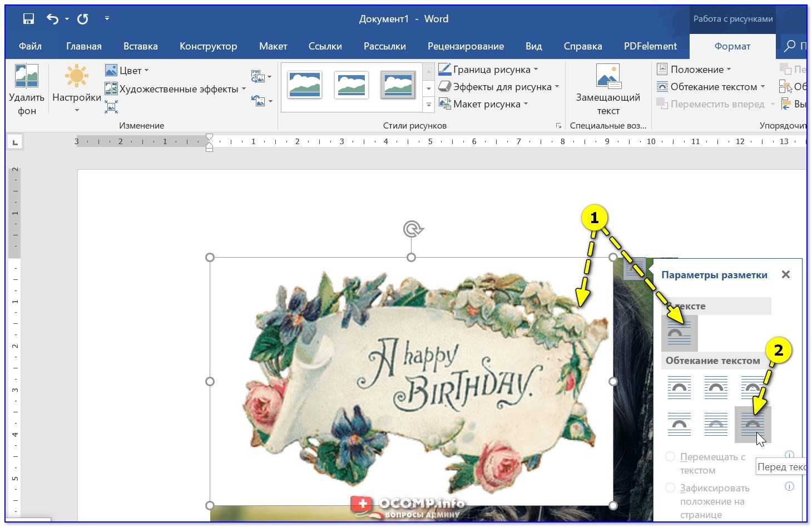This screenshot has width=812, height=527.
Task: Choose the 'В тексте' inline layout icon
Action: point(679,333)
